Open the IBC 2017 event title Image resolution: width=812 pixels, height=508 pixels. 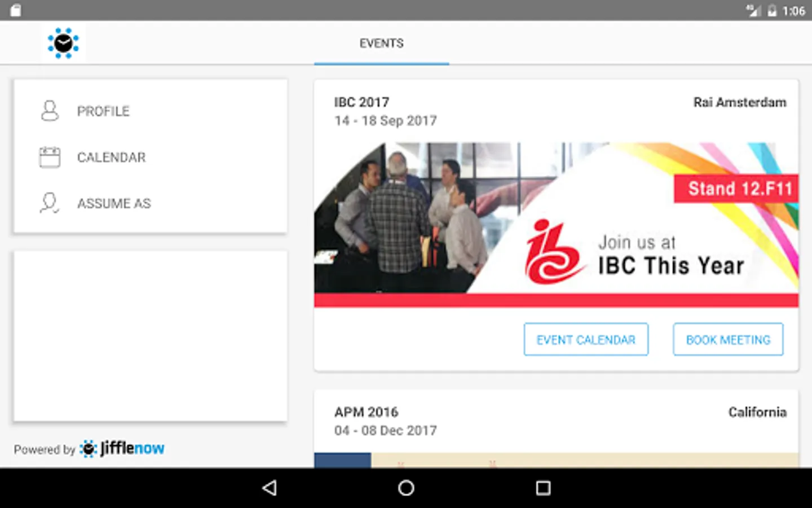362,102
